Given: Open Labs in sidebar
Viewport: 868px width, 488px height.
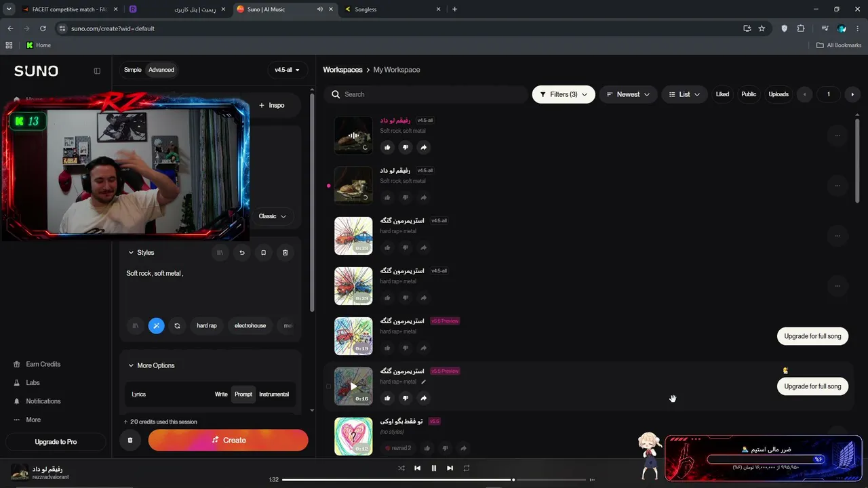Looking at the screenshot, I should pyautogui.click(x=33, y=383).
